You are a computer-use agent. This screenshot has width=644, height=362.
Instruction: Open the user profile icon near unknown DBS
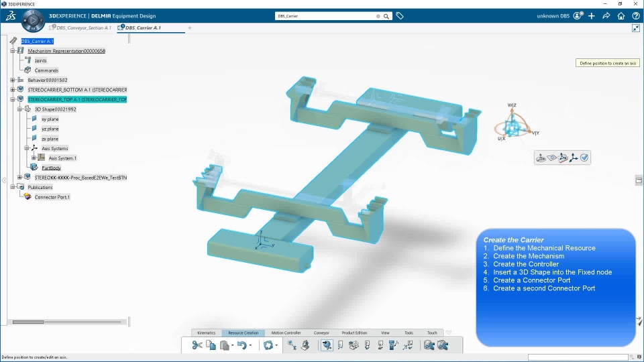tap(578, 16)
